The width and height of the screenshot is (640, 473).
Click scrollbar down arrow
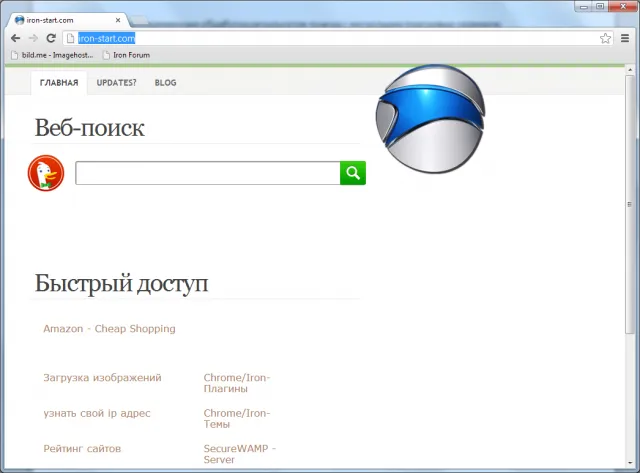coord(630,463)
